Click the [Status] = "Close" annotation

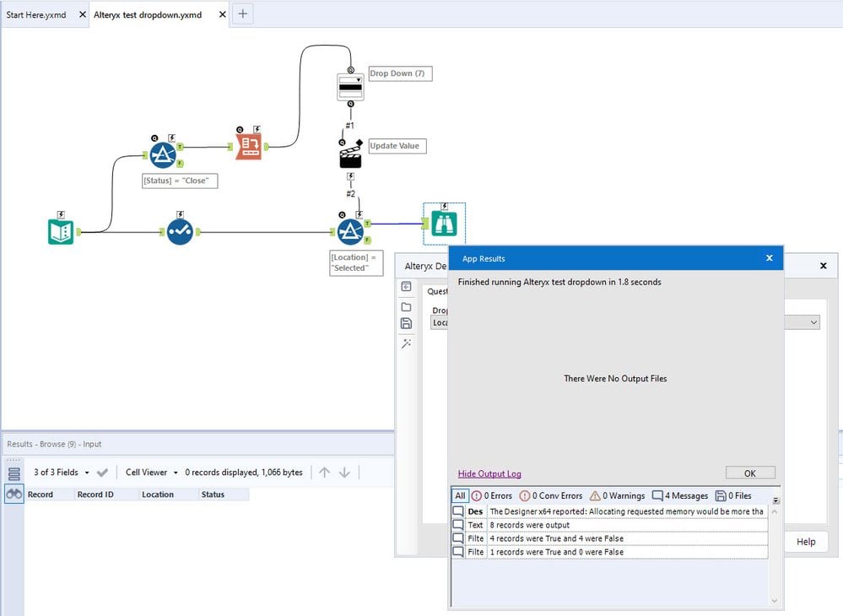pyautogui.click(x=180, y=181)
